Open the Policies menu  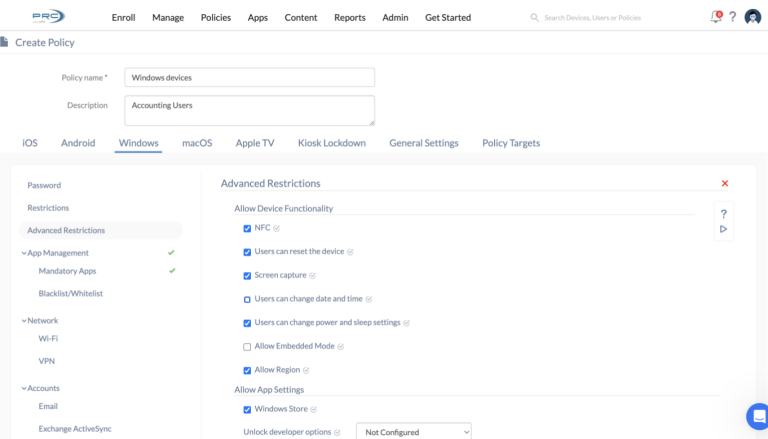216,18
